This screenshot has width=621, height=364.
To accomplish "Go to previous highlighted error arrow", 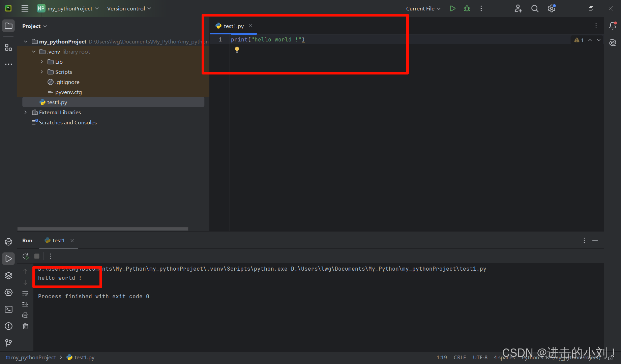I will tap(590, 40).
